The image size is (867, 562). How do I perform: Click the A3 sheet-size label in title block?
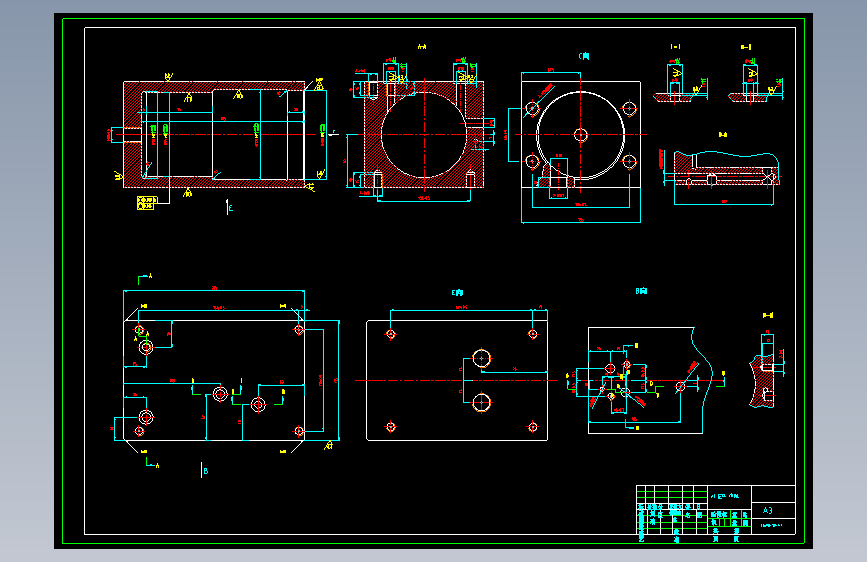(x=767, y=511)
